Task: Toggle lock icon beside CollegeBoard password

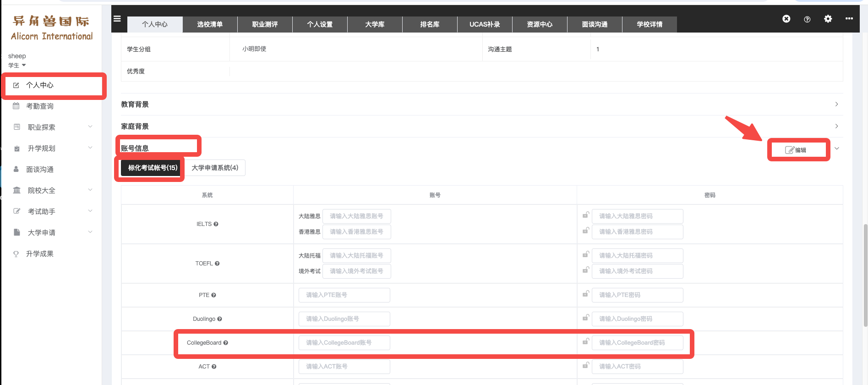Action: (x=585, y=341)
